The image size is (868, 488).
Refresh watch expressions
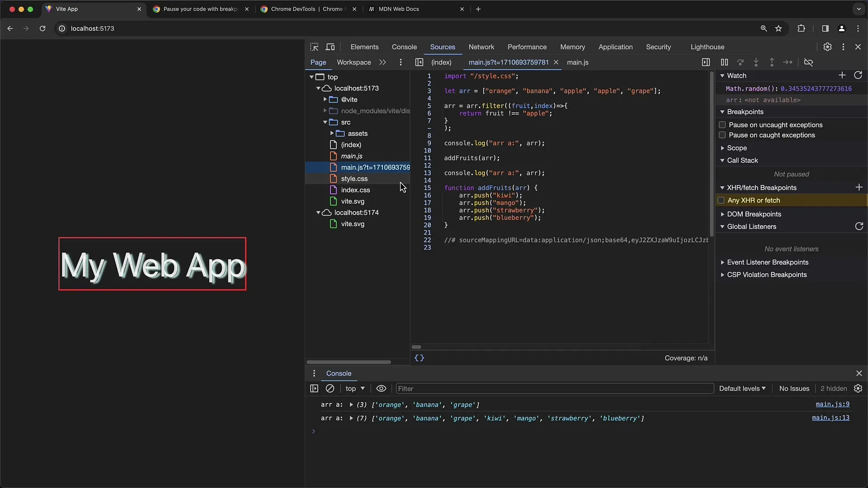point(858,75)
